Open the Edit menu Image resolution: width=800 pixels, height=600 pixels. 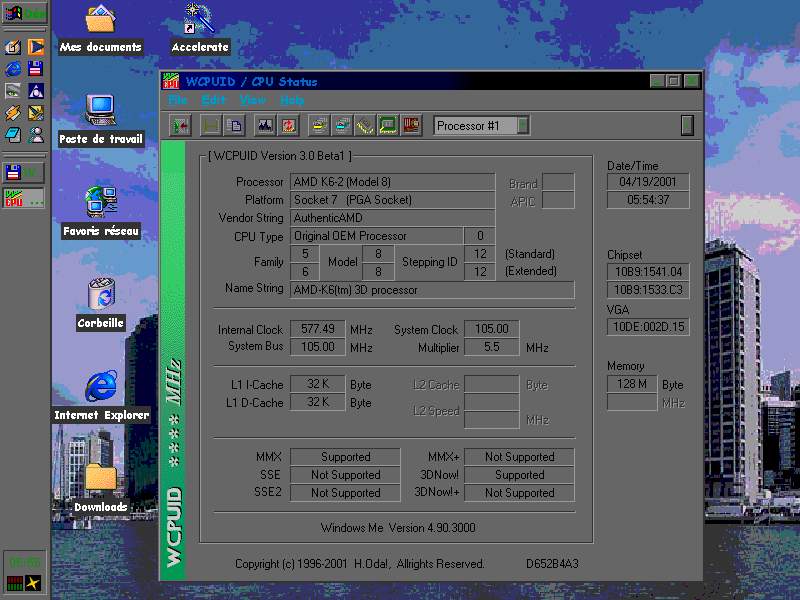(x=213, y=100)
